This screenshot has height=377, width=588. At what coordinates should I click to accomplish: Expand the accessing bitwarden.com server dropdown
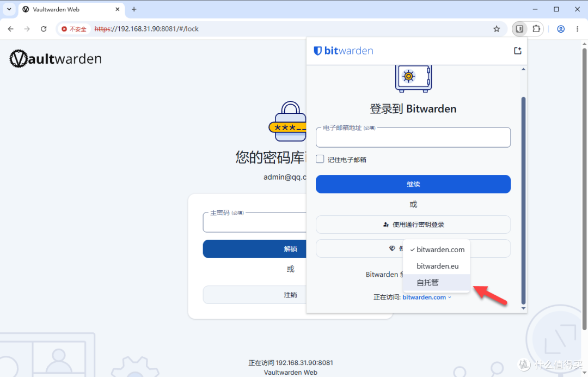427,297
